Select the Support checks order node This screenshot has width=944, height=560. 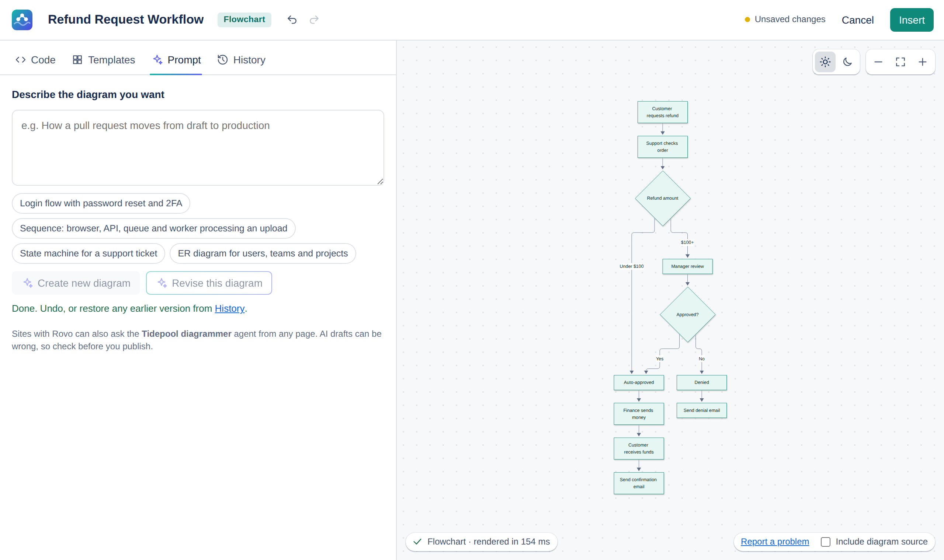point(662,147)
